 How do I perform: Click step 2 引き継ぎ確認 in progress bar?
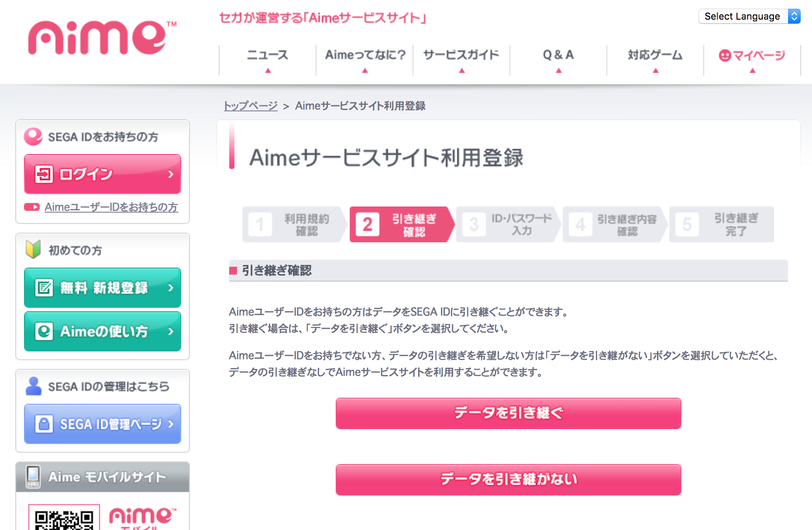(x=401, y=224)
